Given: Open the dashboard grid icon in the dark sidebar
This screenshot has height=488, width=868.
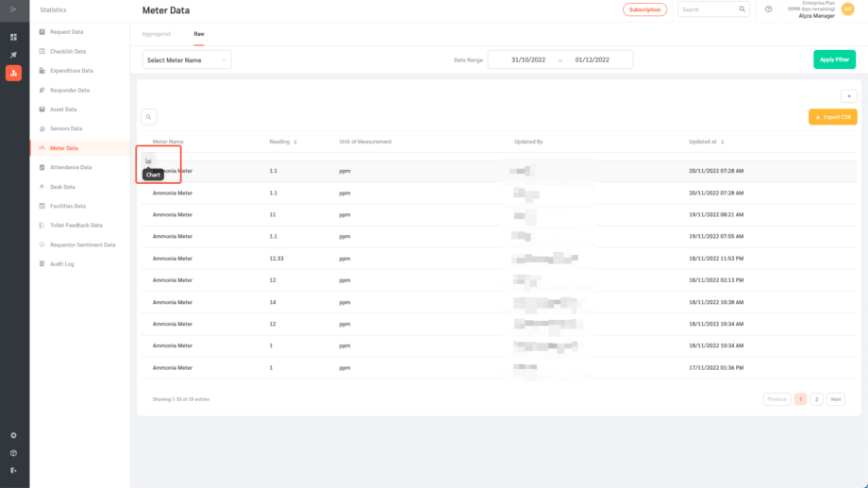Looking at the screenshot, I should click(x=13, y=37).
